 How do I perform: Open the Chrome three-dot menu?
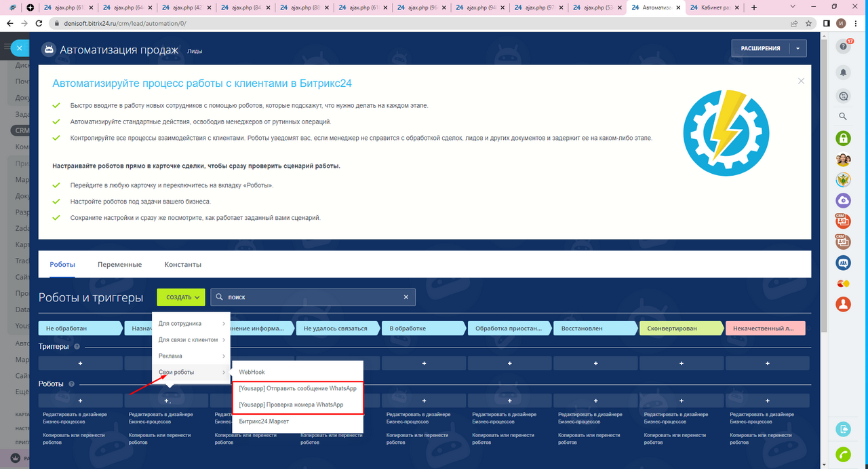click(856, 23)
